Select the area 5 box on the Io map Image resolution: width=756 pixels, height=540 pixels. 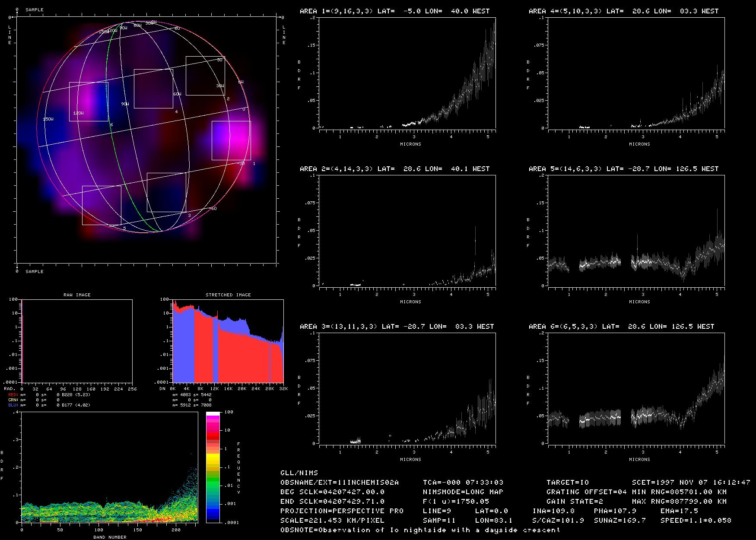coord(102,205)
